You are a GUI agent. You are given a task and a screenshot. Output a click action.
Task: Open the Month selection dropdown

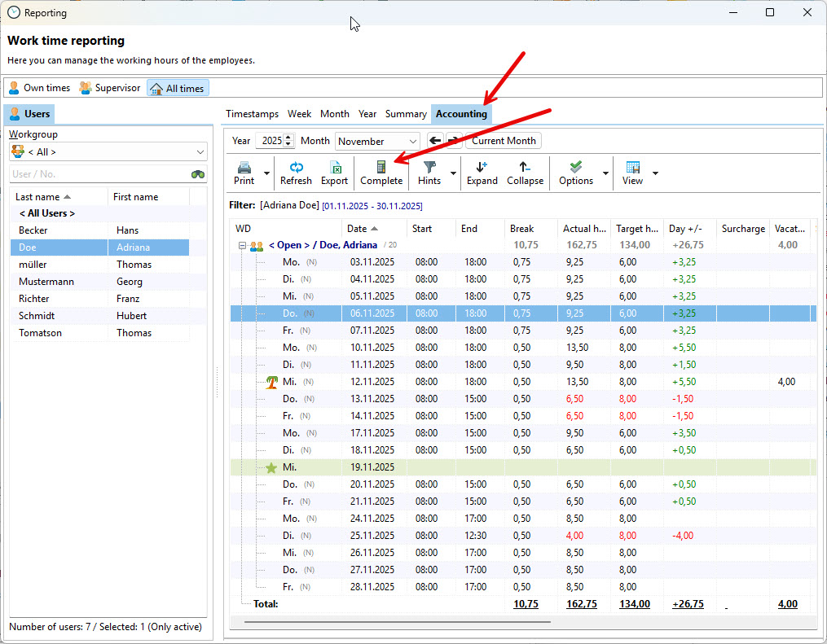(377, 142)
